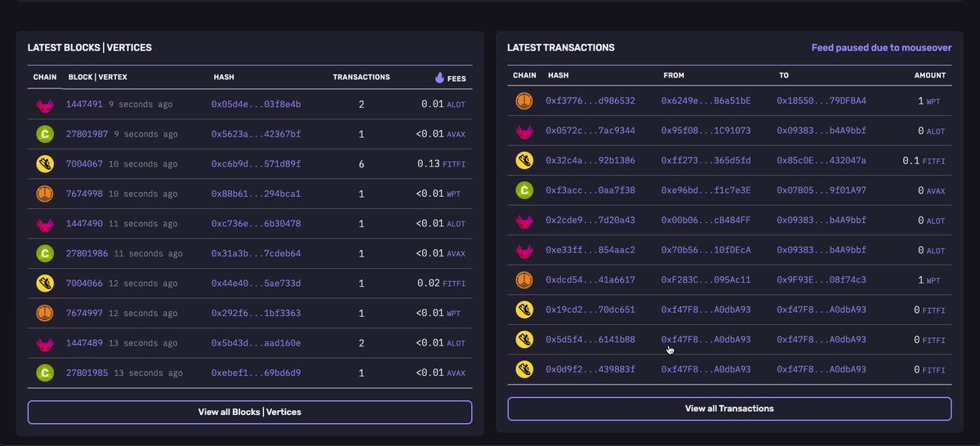Click the C-Chain icon beside block 27801986

pyautogui.click(x=45, y=253)
